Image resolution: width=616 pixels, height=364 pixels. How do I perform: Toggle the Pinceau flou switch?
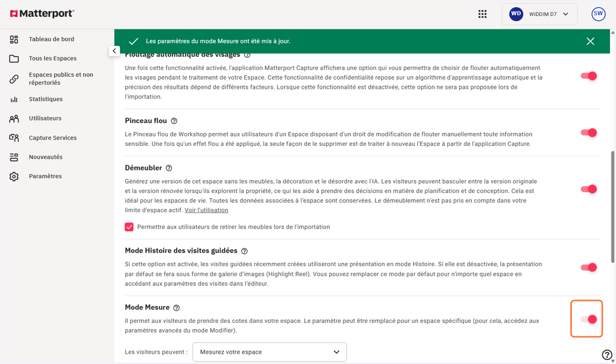(589, 132)
